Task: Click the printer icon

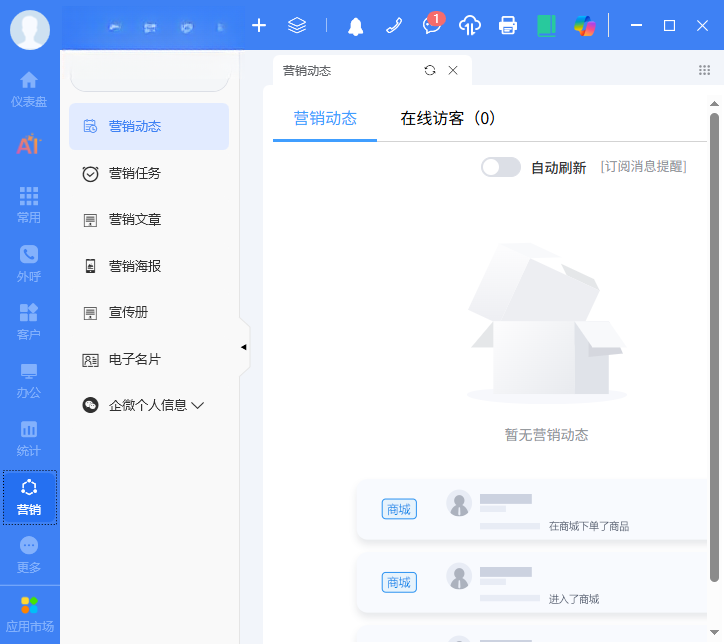Action: 508,25
